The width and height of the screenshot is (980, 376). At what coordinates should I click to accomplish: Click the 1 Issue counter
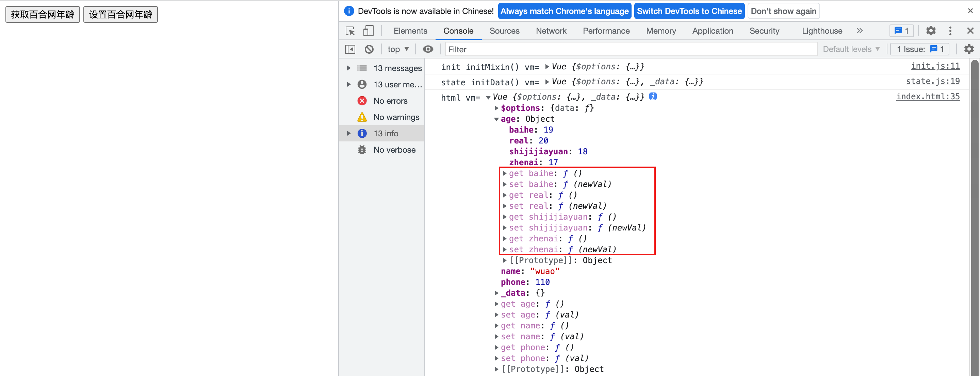[920, 49]
